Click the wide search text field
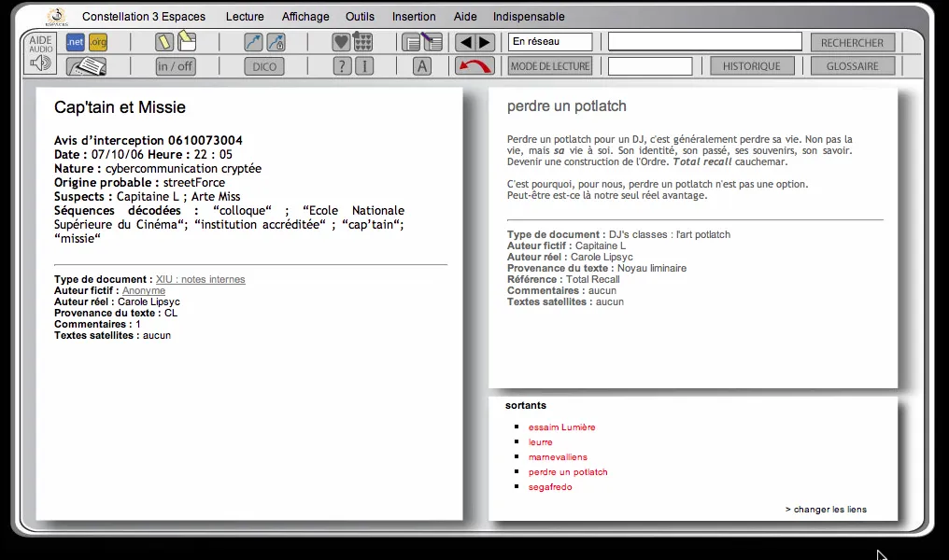The image size is (949, 560). (x=704, y=42)
